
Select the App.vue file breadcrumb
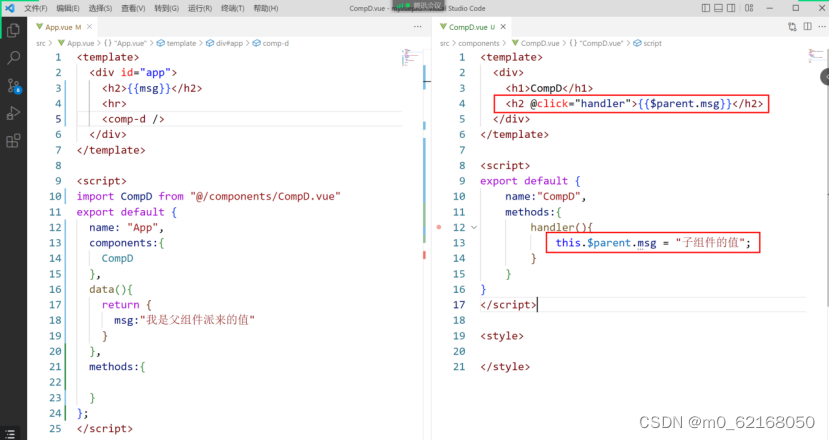(x=76, y=43)
